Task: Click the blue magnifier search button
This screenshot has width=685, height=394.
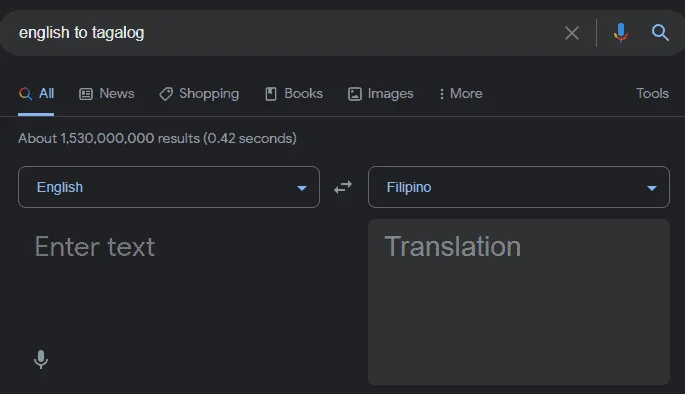Action: click(660, 33)
